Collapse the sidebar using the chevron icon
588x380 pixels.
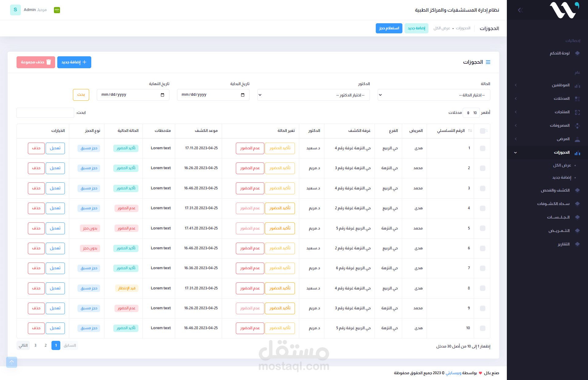tap(520, 10)
